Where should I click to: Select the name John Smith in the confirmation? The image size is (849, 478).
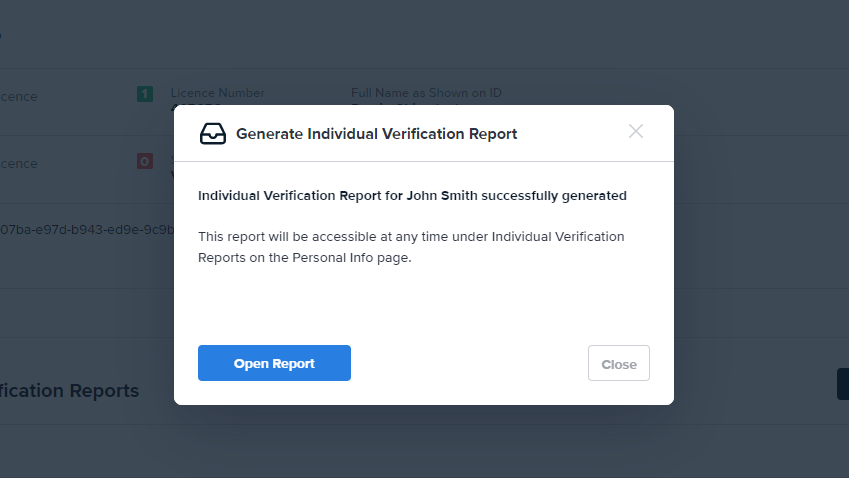[x=442, y=196]
